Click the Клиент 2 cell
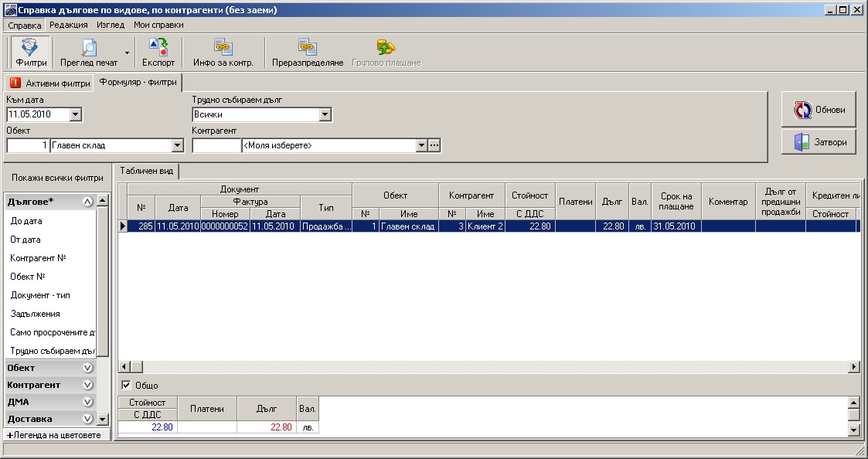The height and width of the screenshot is (459, 868). (485, 226)
